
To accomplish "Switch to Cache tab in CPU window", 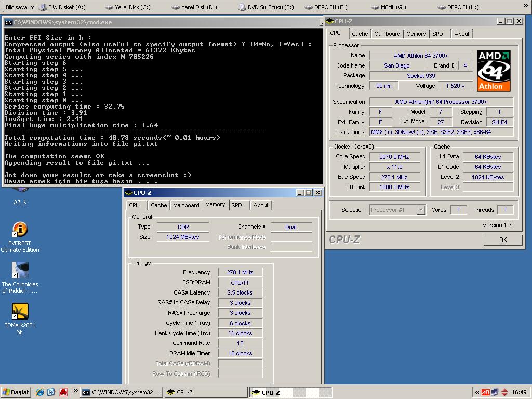I will 360,34.
